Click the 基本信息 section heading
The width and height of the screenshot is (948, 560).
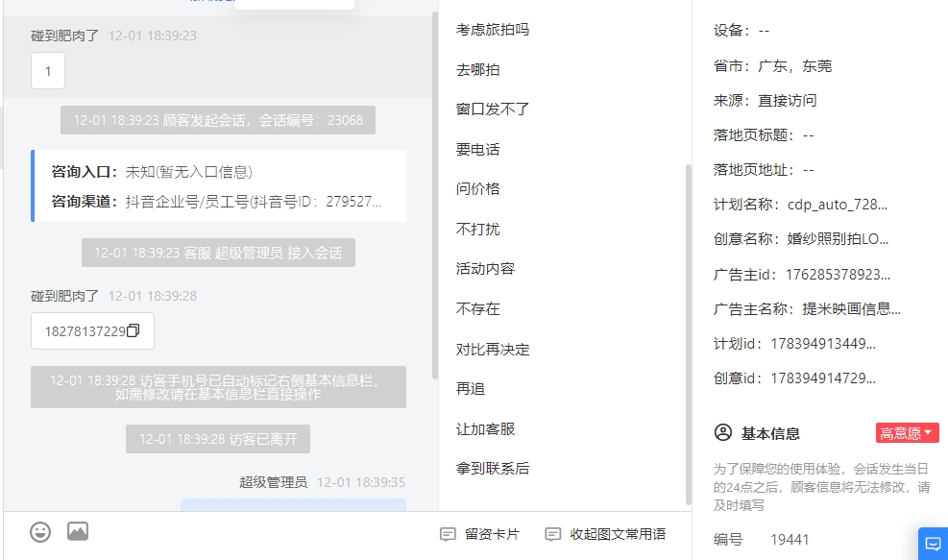coord(770,433)
